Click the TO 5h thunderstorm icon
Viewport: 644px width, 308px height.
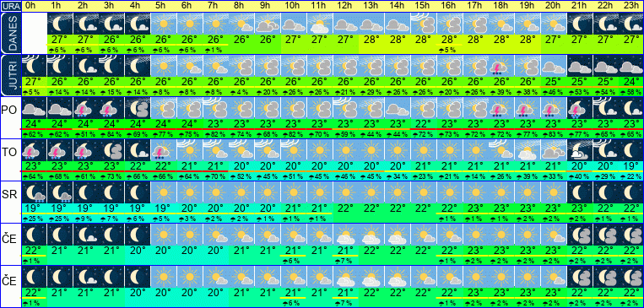click(x=164, y=150)
